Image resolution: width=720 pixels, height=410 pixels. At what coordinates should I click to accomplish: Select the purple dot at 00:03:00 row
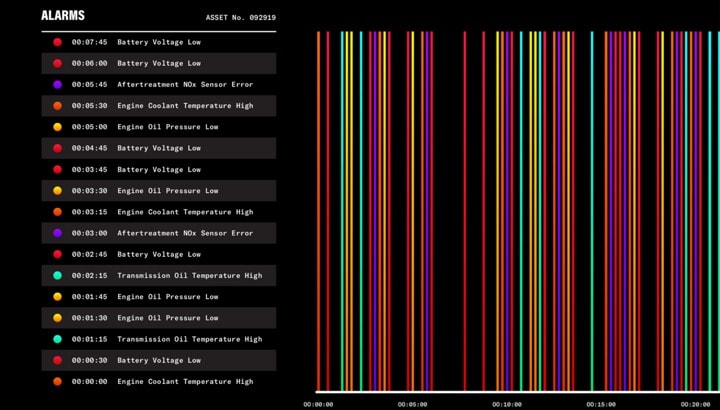[57, 233]
